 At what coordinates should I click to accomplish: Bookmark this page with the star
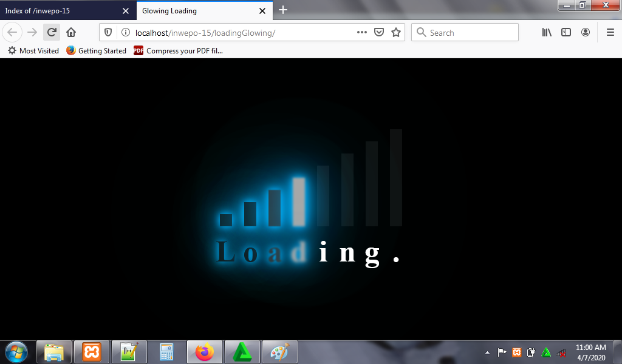[396, 32]
